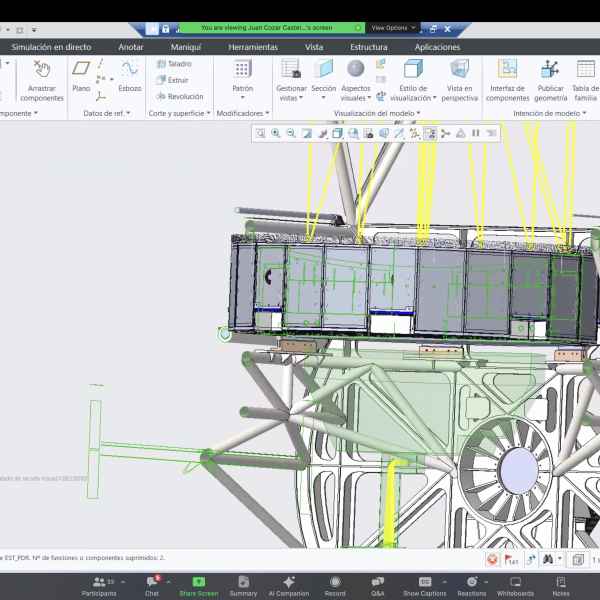The height and width of the screenshot is (600, 600).
Task: Click Zoom's AI Companion icon
Action: coord(291,585)
